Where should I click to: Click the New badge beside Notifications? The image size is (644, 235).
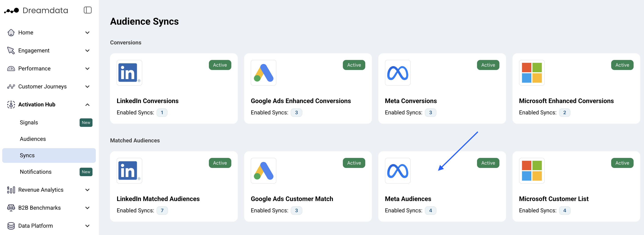(86, 172)
